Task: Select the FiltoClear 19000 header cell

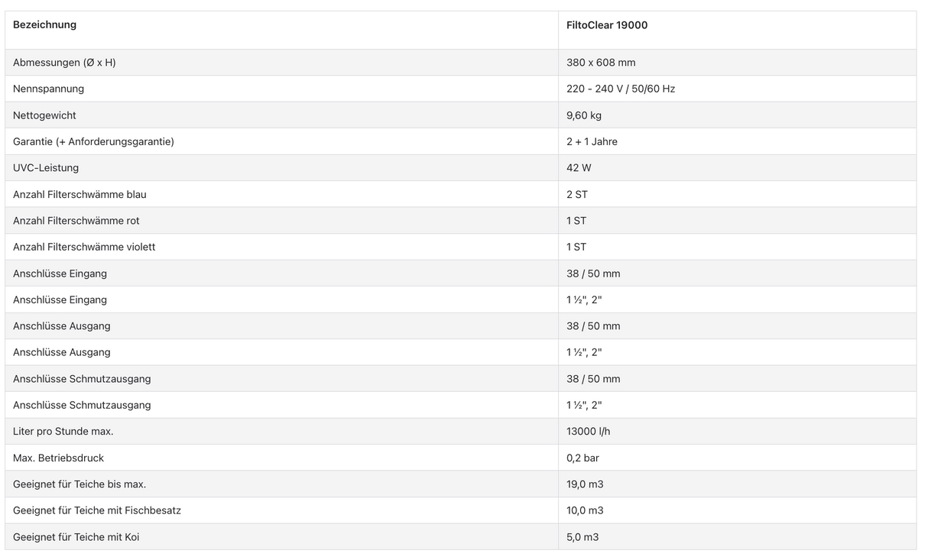Action: (607, 25)
